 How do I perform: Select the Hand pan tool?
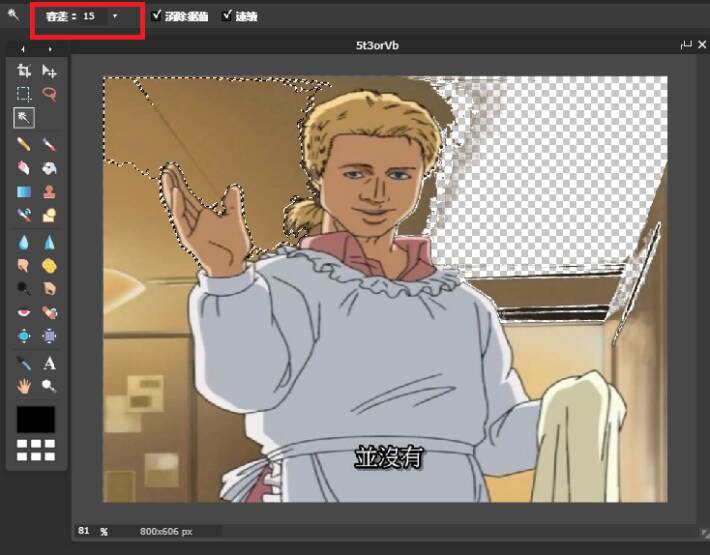[x=24, y=386]
